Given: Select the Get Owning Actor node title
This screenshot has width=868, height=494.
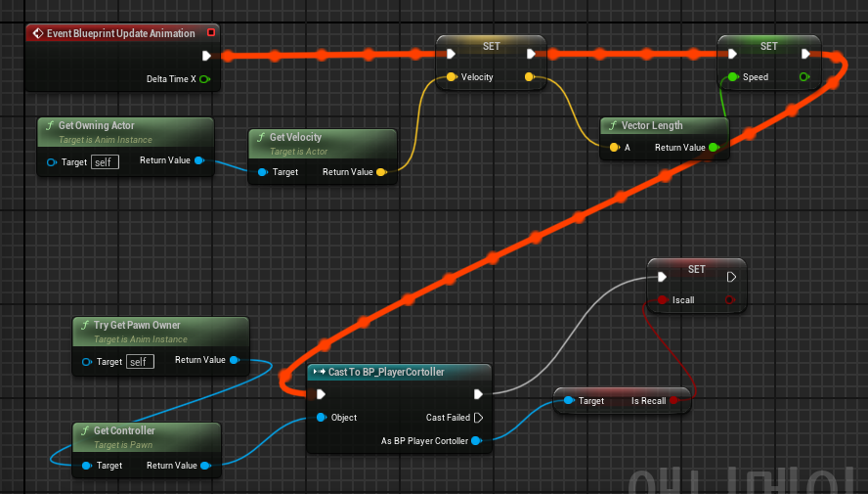Looking at the screenshot, I should click(97, 126).
